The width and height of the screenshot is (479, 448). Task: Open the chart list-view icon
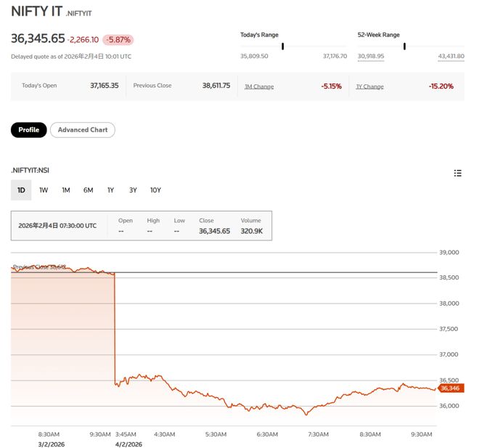point(458,174)
